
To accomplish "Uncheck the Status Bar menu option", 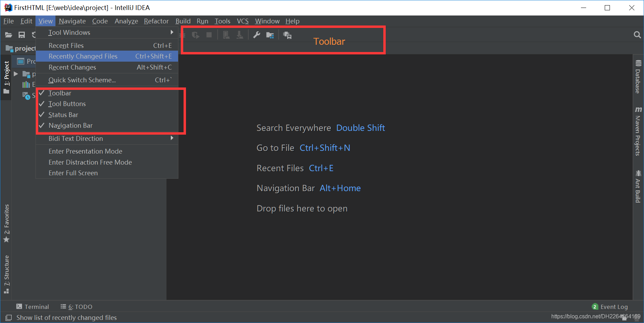I will pyautogui.click(x=107, y=115).
